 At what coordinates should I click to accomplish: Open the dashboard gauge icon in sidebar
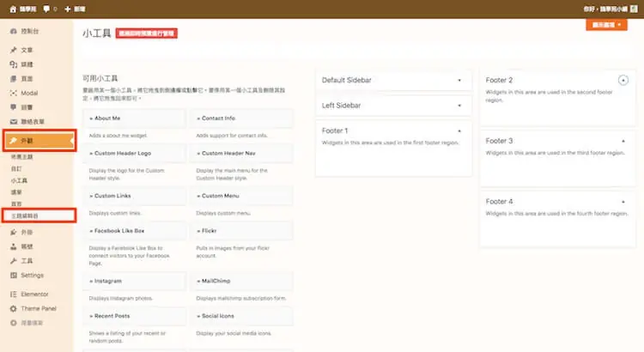pos(14,31)
